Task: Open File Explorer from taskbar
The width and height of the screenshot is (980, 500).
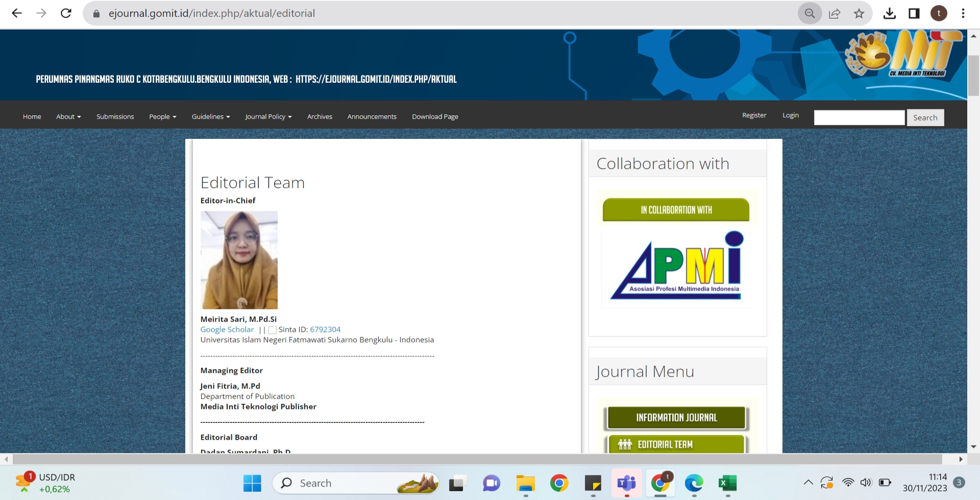Action: coord(525,483)
